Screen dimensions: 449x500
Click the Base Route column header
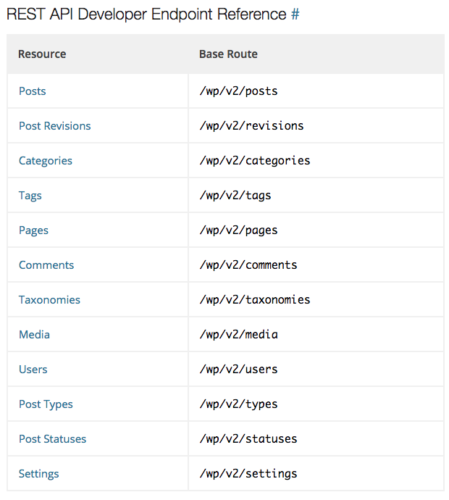228,54
